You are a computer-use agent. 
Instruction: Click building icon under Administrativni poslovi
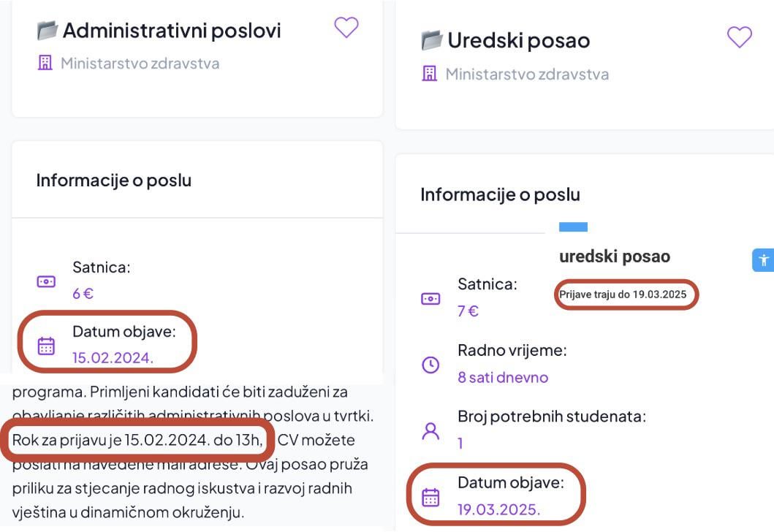click(45, 63)
